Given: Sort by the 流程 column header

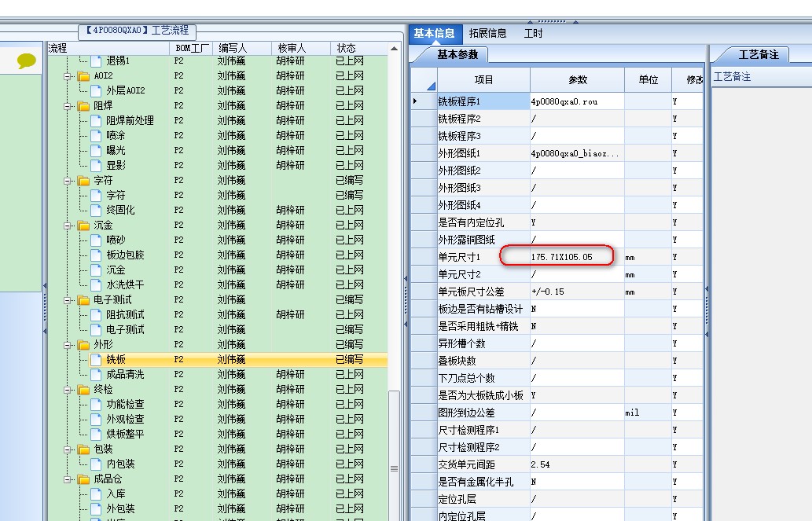Looking at the screenshot, I should [x=108, y=48].
